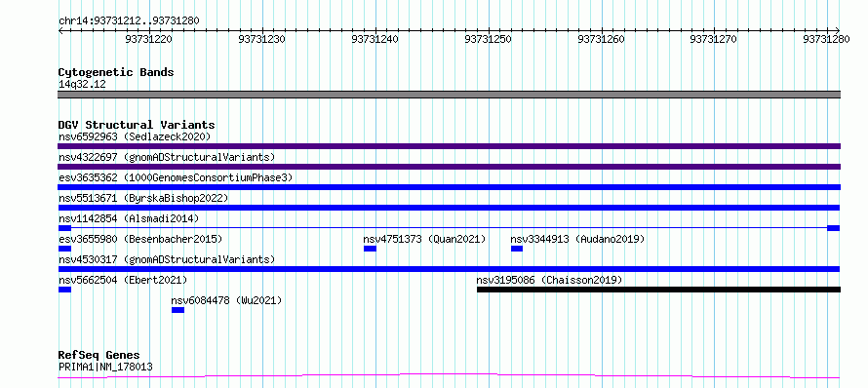Click the left arrow end of the ruler

pos(60,30)
